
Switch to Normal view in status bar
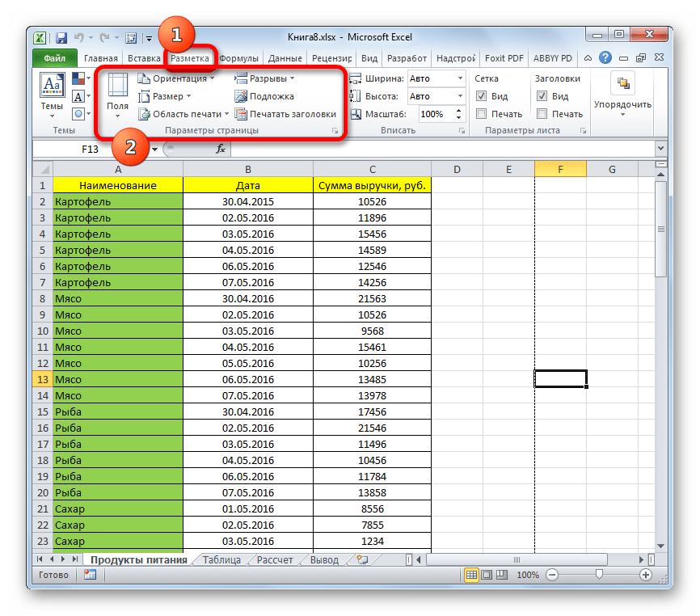tap(471, 575)
